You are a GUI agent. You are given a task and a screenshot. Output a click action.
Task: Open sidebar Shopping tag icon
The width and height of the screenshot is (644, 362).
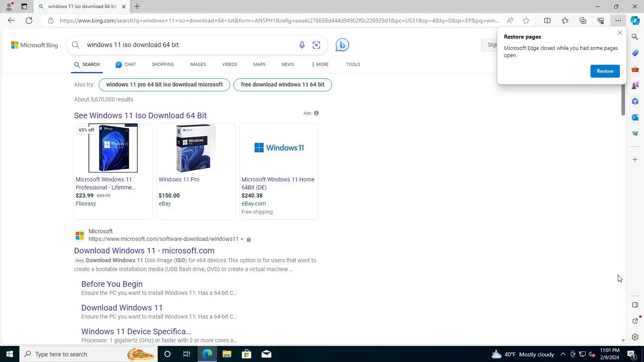(x=635, y=53)
